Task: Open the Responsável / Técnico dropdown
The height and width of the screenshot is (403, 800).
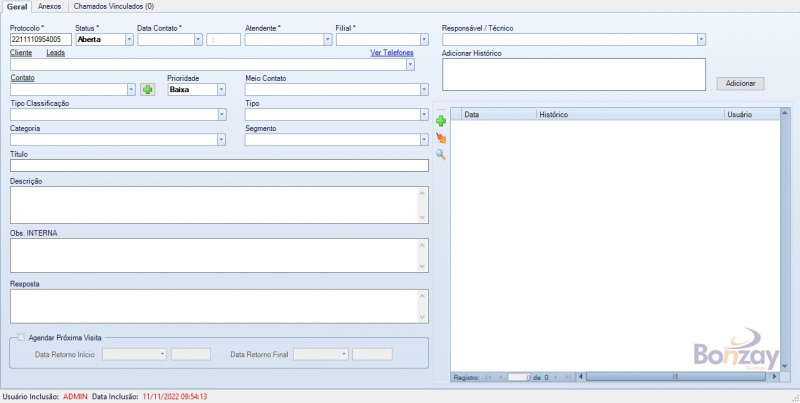Action: 700,39
